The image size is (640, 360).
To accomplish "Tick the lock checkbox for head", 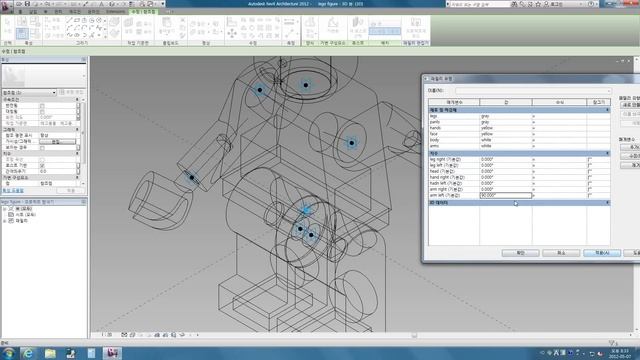I will 590,171.
